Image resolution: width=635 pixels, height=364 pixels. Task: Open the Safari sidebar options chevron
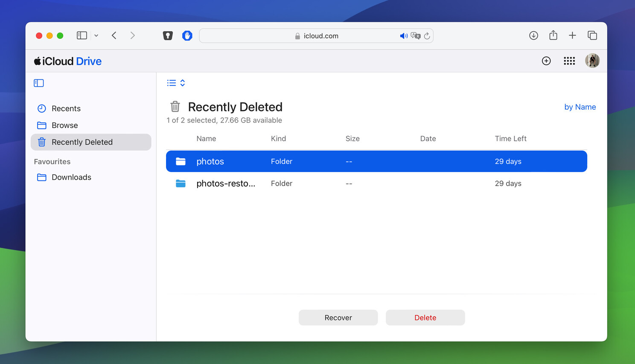tap(96, 36)
